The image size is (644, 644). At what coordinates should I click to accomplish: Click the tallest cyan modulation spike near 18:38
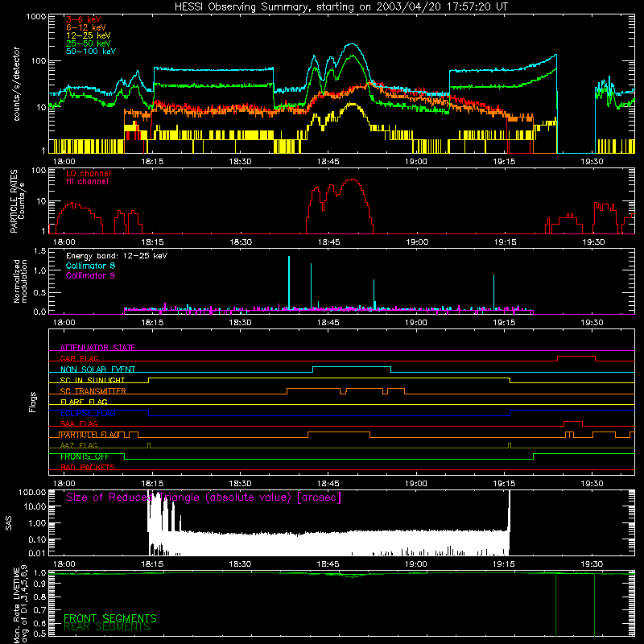pos(289,283)
